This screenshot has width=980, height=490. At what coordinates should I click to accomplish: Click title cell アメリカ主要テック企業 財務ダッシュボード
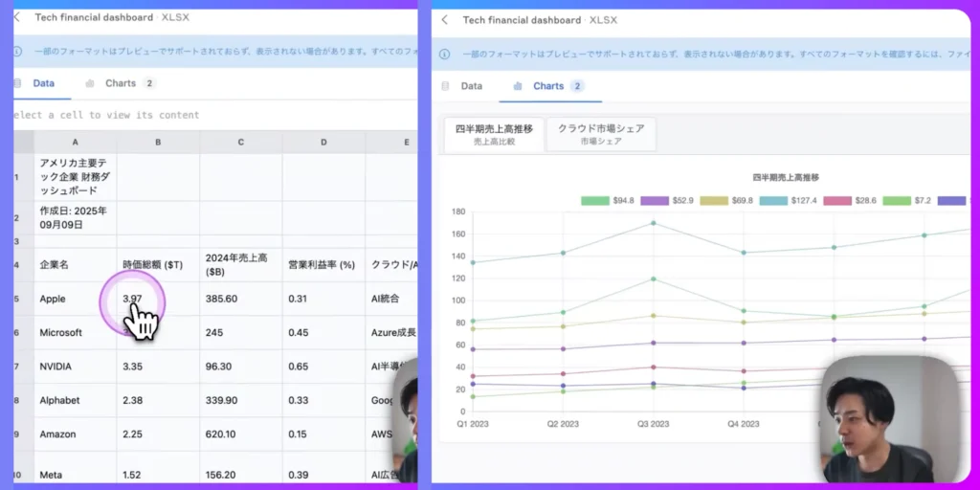tap(75, 177)
